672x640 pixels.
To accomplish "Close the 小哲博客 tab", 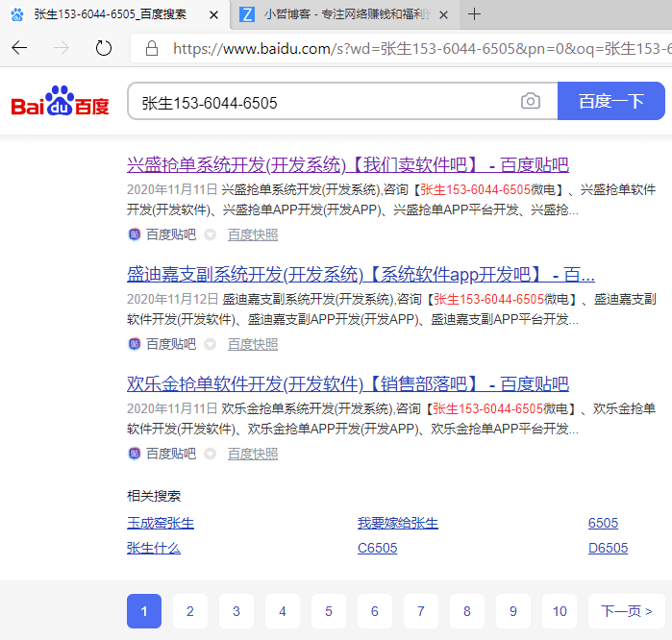I will pyautogui.click(x=444, y=15).
